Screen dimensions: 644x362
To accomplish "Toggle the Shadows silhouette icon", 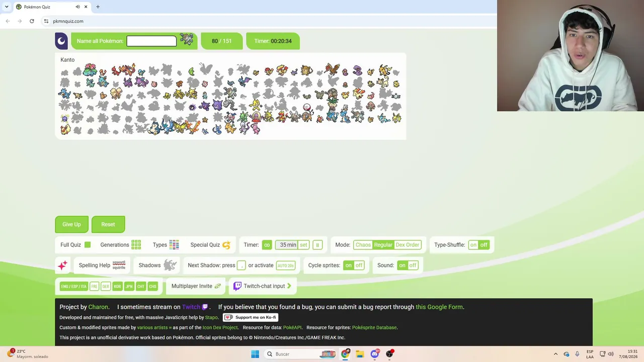I will point(170,265).
